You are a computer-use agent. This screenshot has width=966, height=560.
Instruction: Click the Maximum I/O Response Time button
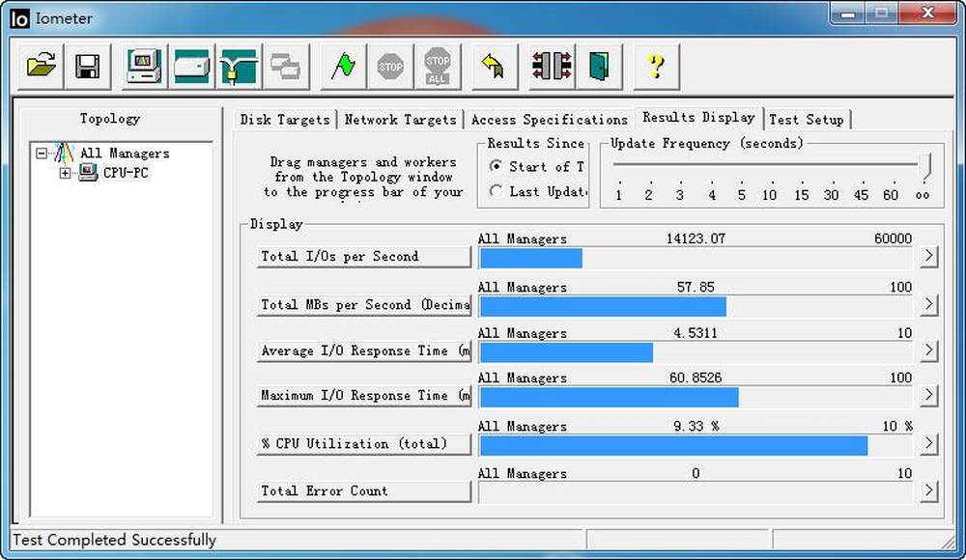[364, 396]
